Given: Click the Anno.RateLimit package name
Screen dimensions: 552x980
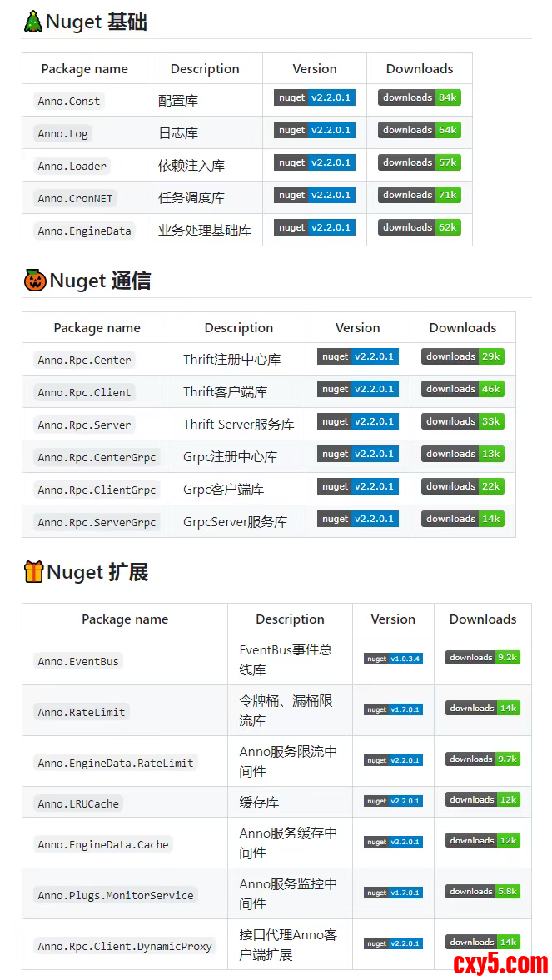Looking at the screenshot, I should pyautogui.click(x=82, y=712).
